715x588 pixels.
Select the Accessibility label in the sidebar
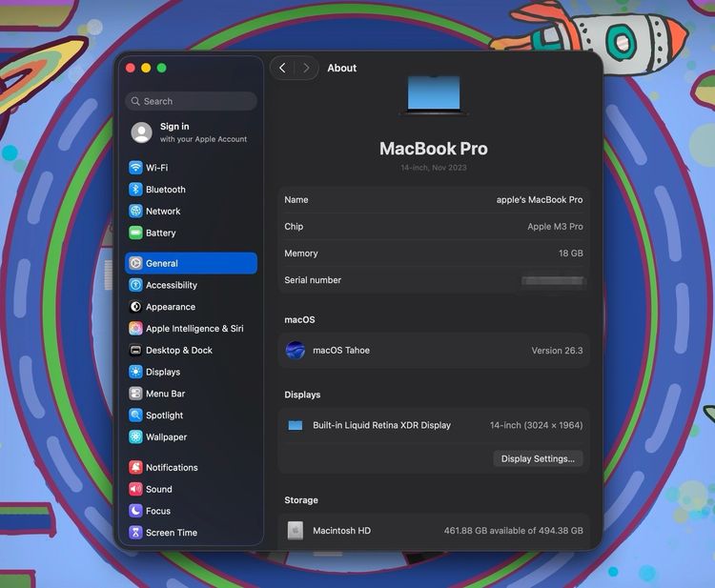coord(172,285)
